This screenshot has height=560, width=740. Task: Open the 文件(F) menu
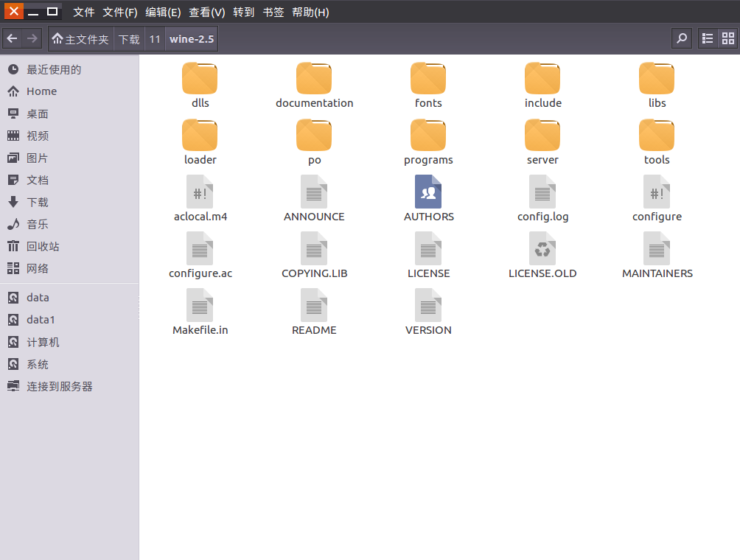(120, 13)
